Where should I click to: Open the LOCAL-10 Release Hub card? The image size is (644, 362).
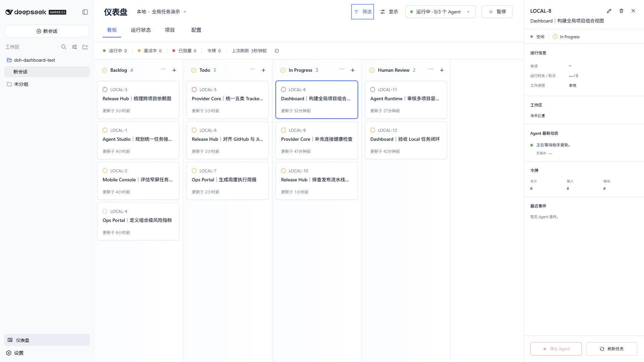point(317,181)
